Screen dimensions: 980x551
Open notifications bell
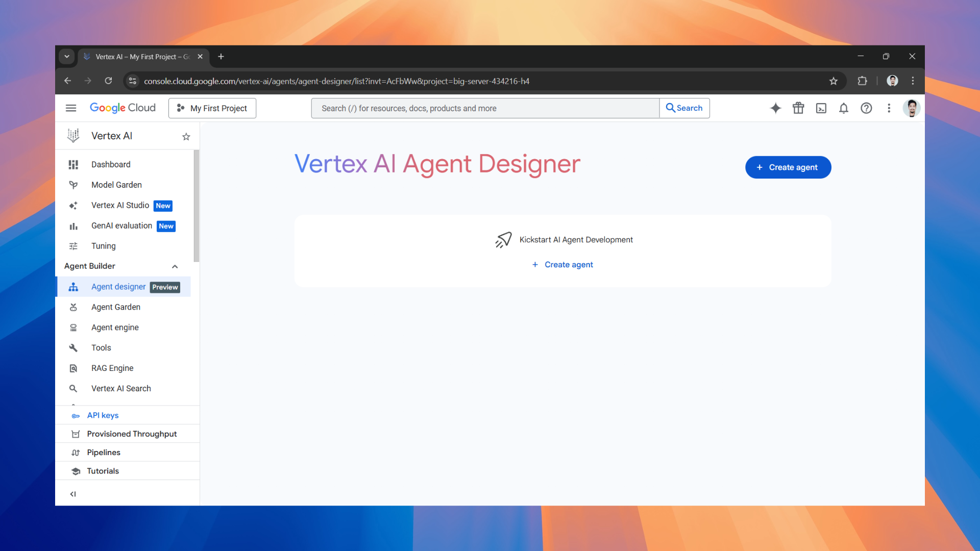pos(843,108)
